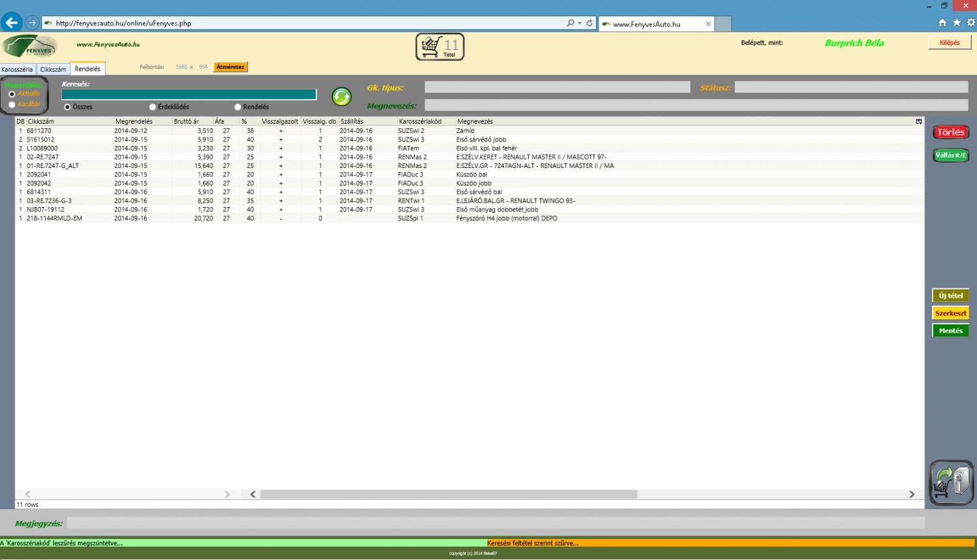Click the green Mentés button
The height and width of the screenshot is (560, 977).
coord(950,331)
